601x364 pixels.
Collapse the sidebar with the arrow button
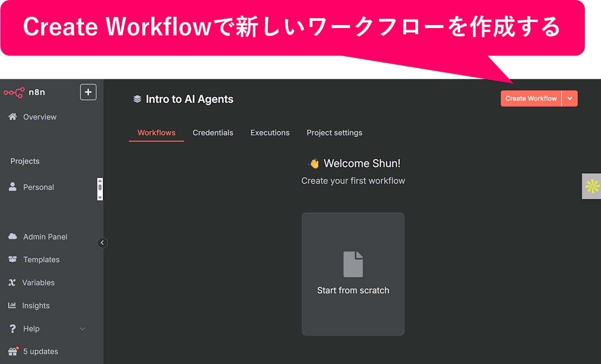click(102, 243)
